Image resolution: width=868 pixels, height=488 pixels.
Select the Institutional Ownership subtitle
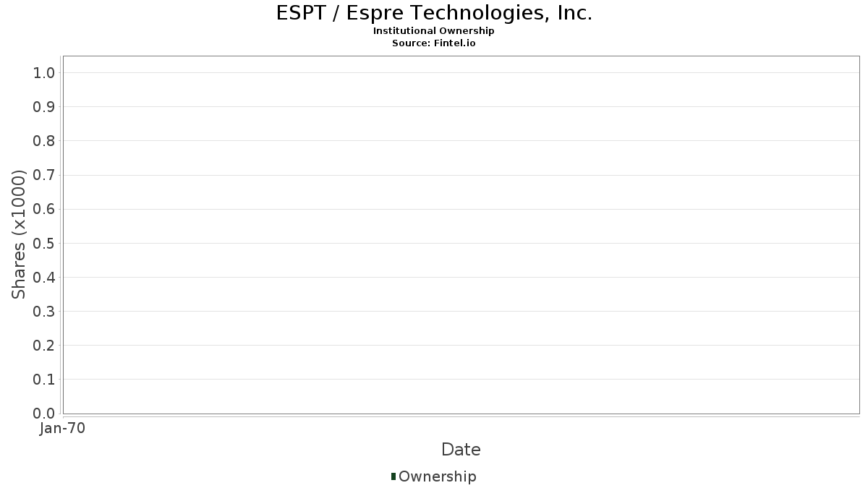tap(434, 31)
